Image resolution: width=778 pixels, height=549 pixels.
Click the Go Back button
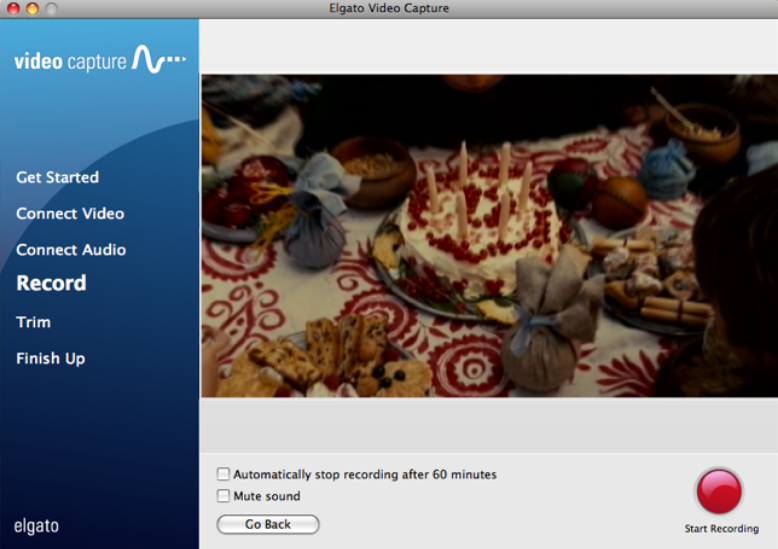pos(268,524)
